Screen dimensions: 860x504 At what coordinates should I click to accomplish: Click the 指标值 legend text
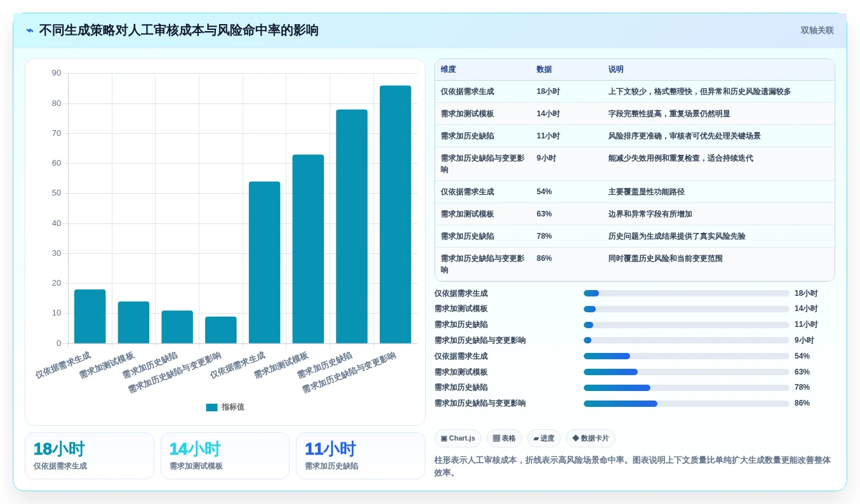[x=232, y=408]
